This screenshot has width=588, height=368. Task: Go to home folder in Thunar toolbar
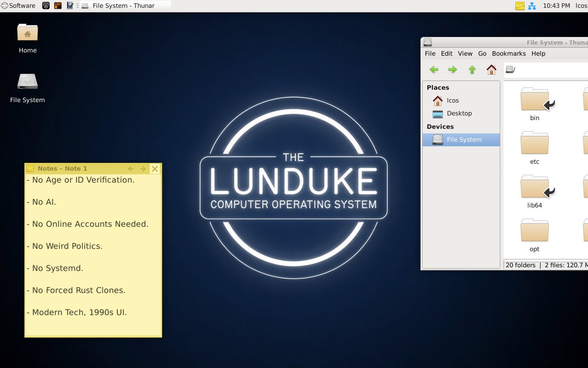tap(491, 69)
